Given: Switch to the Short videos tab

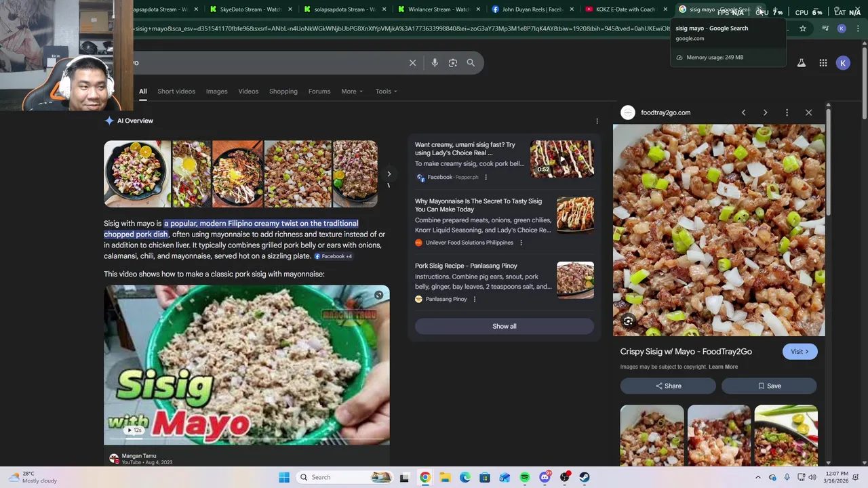Looking at the screenshot, I should coord(176,91).
